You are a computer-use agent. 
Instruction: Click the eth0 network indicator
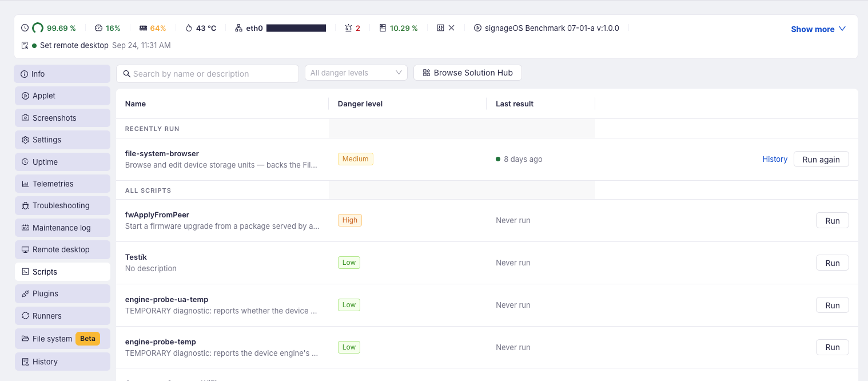coord(280,28)
